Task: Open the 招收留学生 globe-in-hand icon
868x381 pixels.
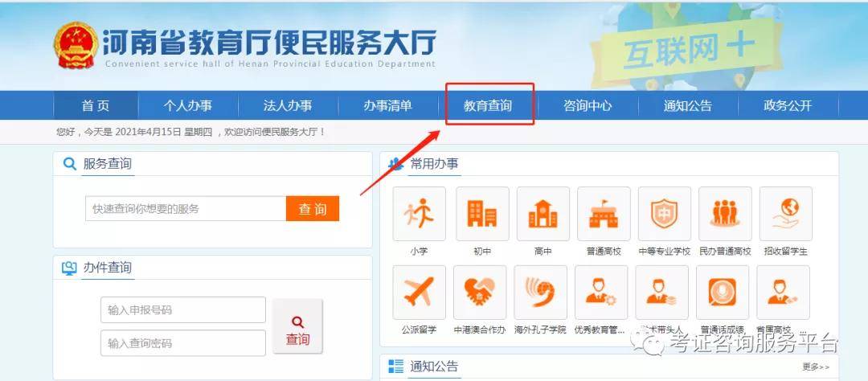Action: (x=785, y=214)
